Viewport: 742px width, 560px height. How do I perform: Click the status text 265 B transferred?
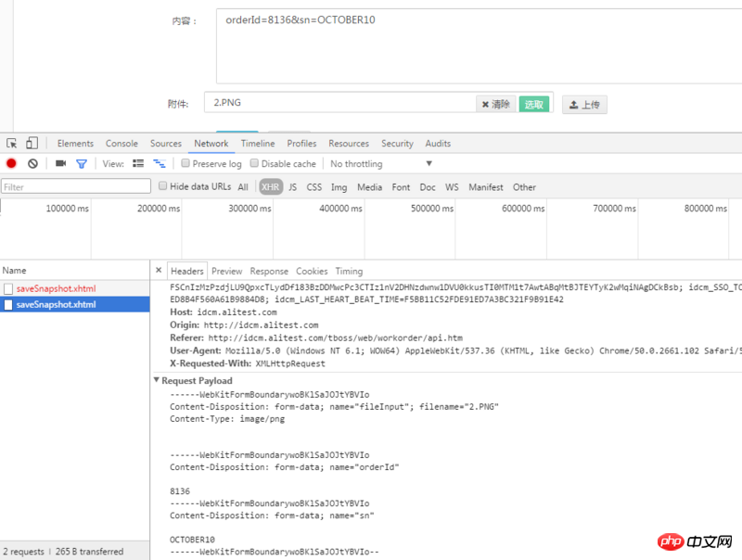tap(89, 552)
